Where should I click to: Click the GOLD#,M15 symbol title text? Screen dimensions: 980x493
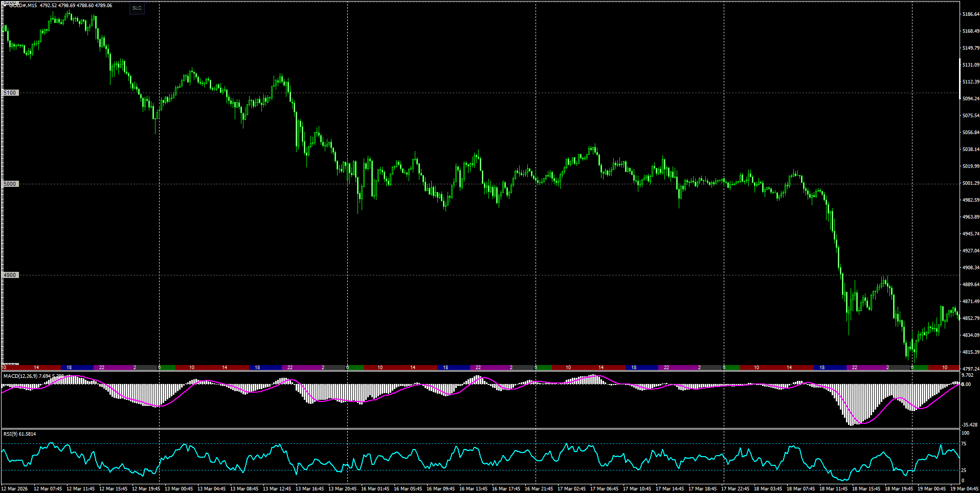point(23,6)
